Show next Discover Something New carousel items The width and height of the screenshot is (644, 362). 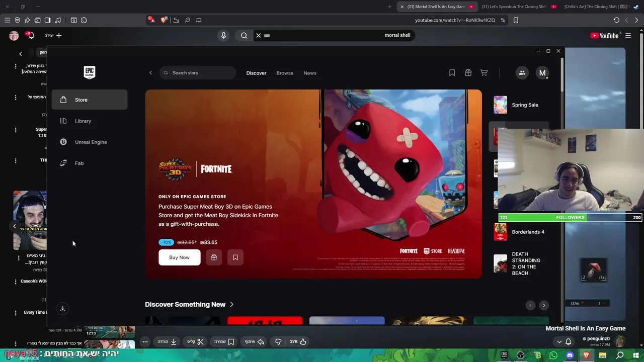coord(544,305)
